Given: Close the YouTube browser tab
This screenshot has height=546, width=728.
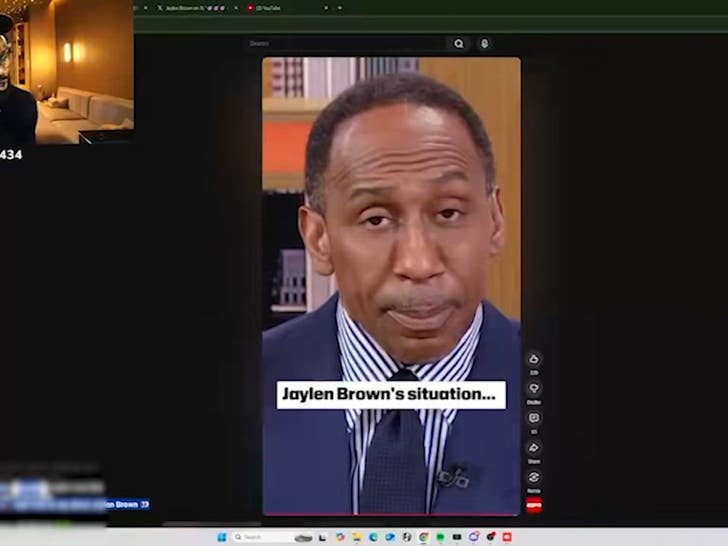Looking at the screenshot, I should (326, 8).
